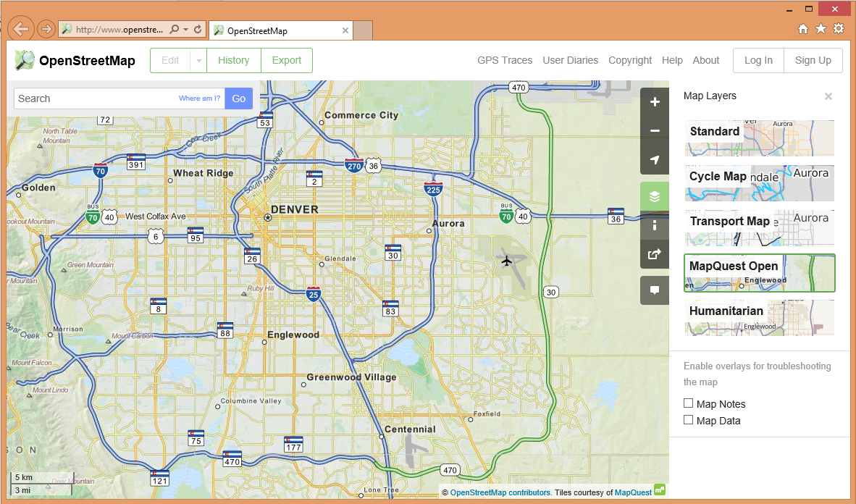Viewport: 856px width, 504px height.
Task: Toggle the map layers panel icon
Action: (655, 196)
